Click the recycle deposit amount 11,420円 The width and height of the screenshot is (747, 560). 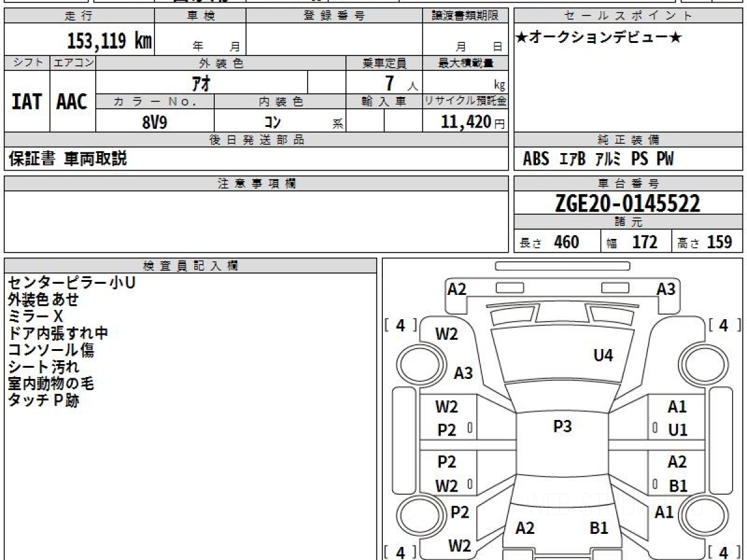tap(473, 122)
